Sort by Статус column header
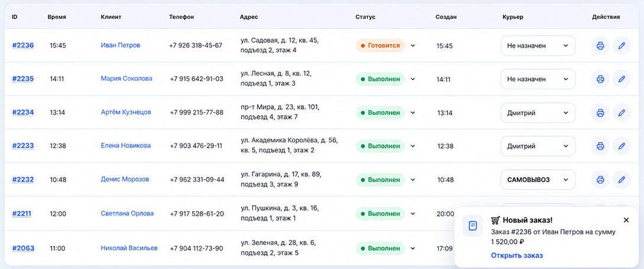 (365, 17)
